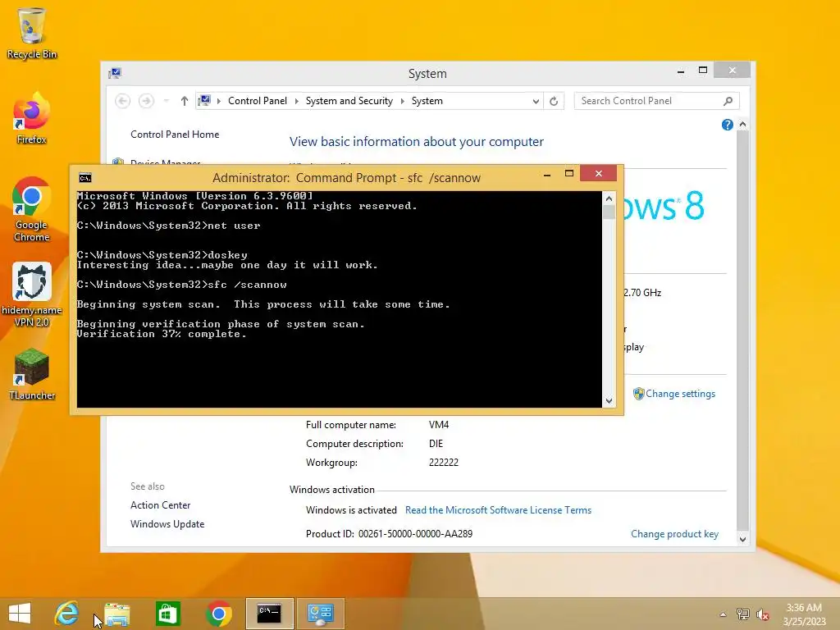
Task: Go up one level in System window
Action: tap(185, 101)
